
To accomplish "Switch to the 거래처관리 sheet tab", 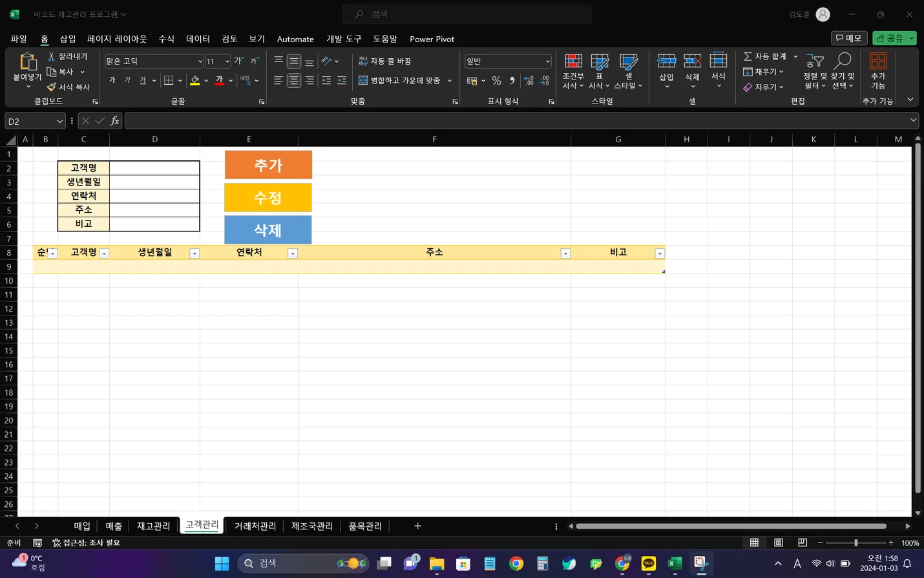I will pos(255,526).
